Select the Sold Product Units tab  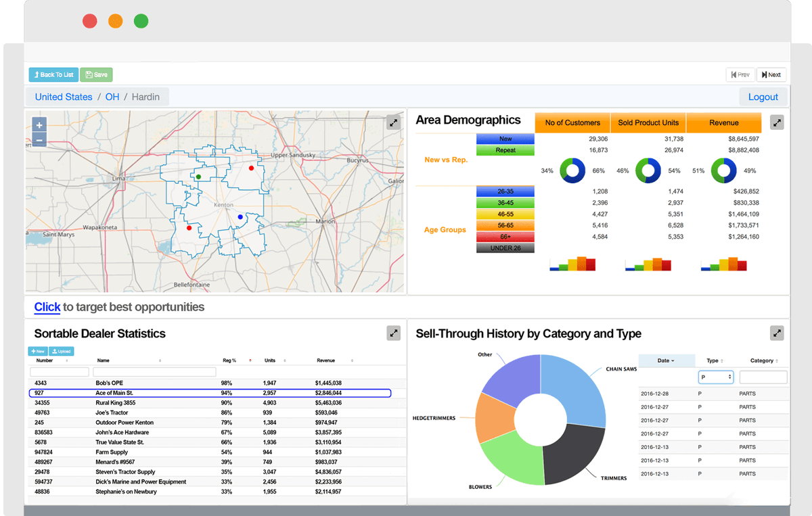click(x=648, y=122)
